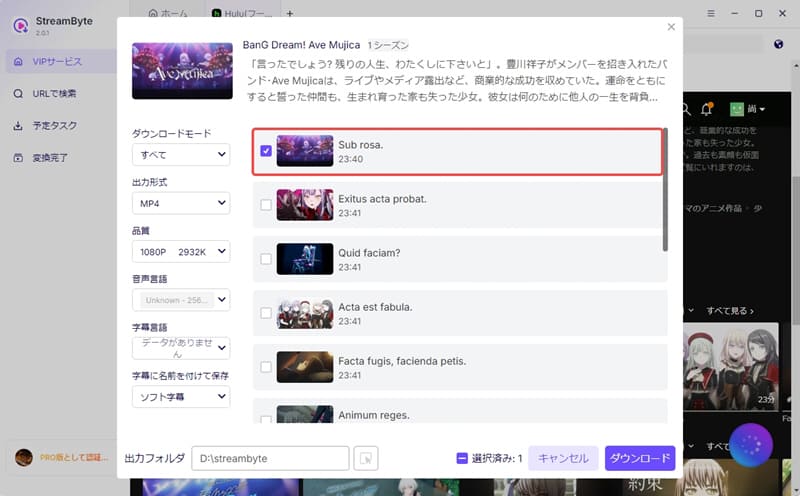Open VIPサービス in the sidebar

coord(61,61)
